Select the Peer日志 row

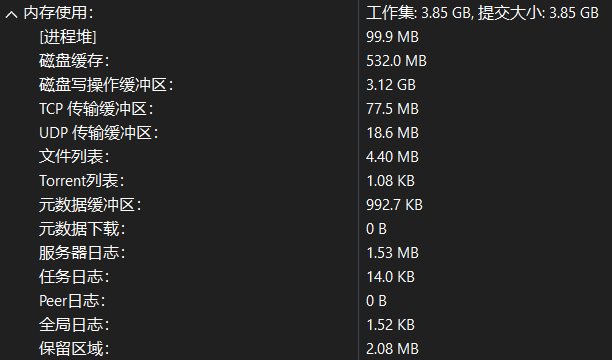tap(306, 301)
